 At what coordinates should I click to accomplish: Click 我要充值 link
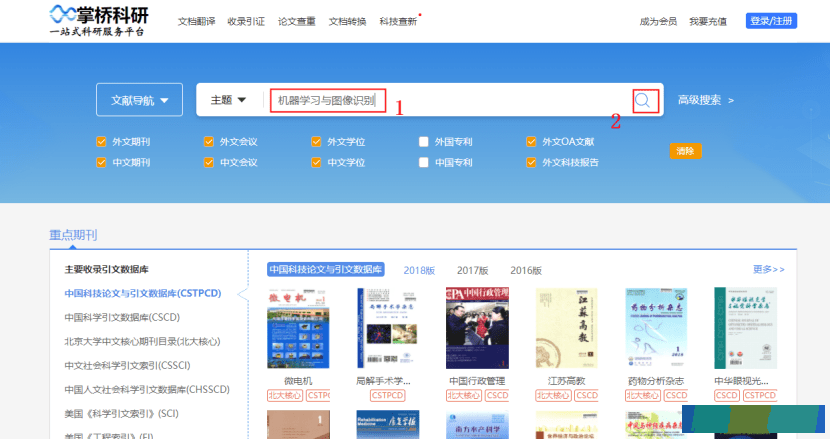pyautogui.click(x=708, y=21)
